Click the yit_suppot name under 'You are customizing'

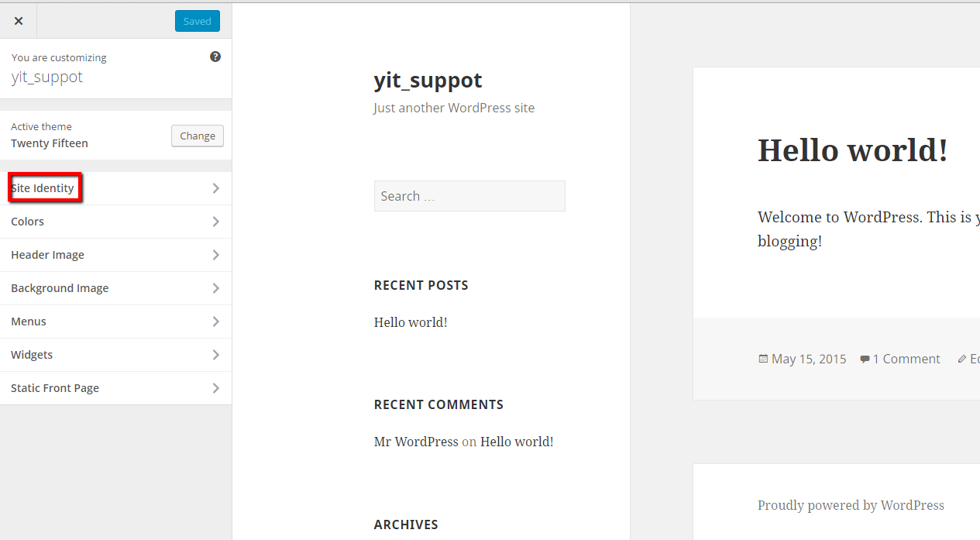pyautogui.click(x=46, y=77)
